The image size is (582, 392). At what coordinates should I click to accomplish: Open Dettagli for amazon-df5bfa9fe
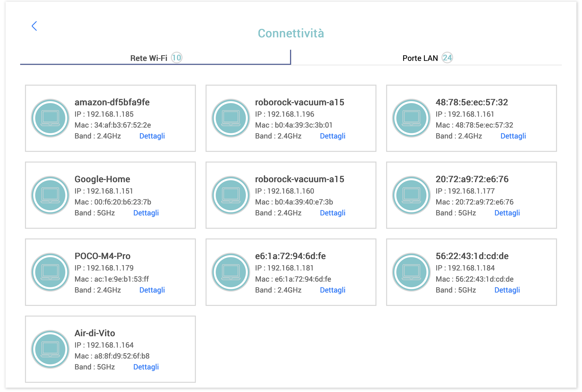(x=152, y=136)
